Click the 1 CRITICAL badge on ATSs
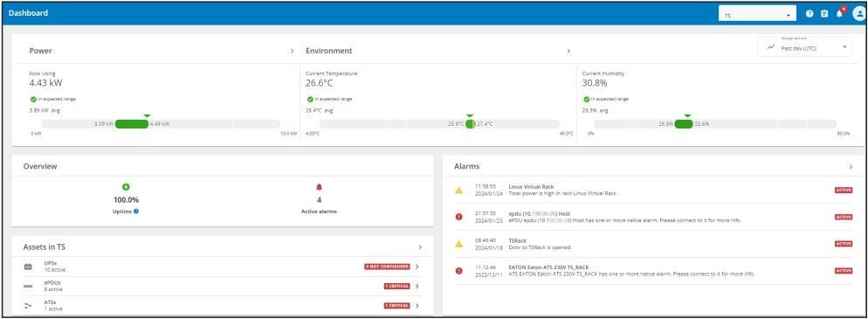The height and width of the screenshot is (319, 868). pyautogui.click(x=397, y=306)
